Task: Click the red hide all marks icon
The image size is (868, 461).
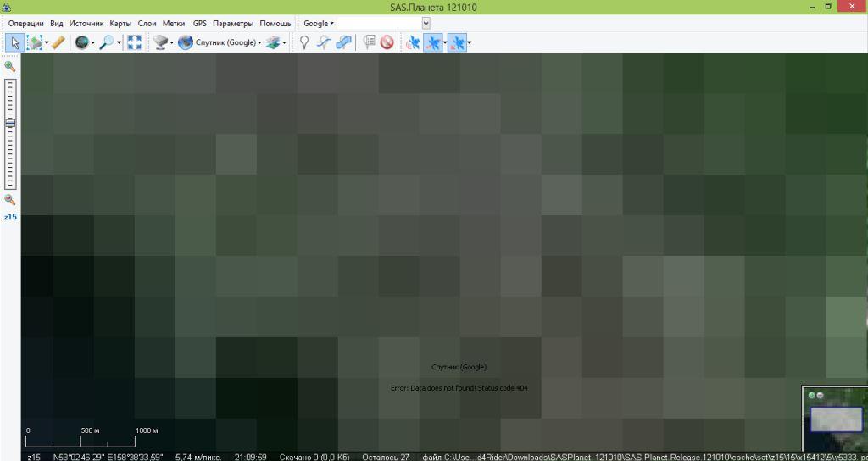Action: pyautogui.click(x=387, y=42)
